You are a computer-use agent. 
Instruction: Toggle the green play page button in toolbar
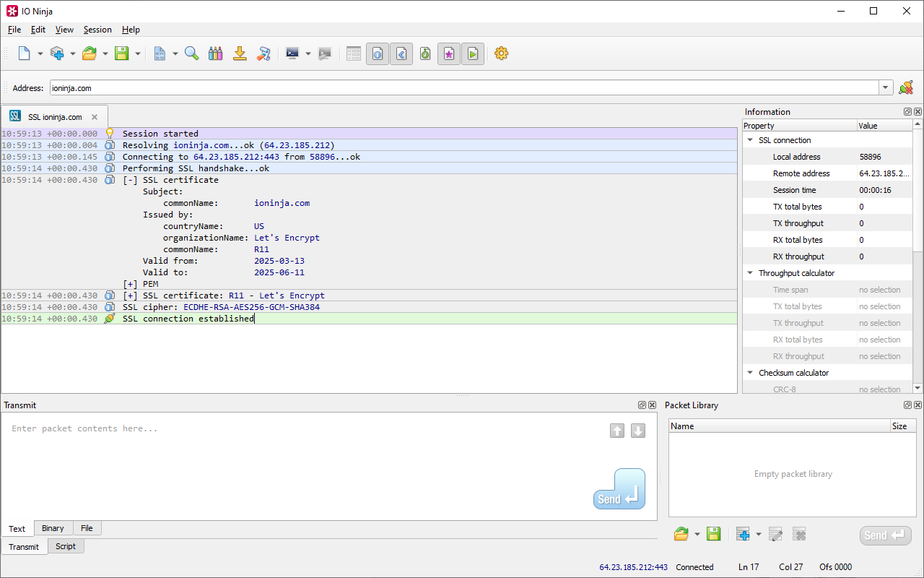473,53
